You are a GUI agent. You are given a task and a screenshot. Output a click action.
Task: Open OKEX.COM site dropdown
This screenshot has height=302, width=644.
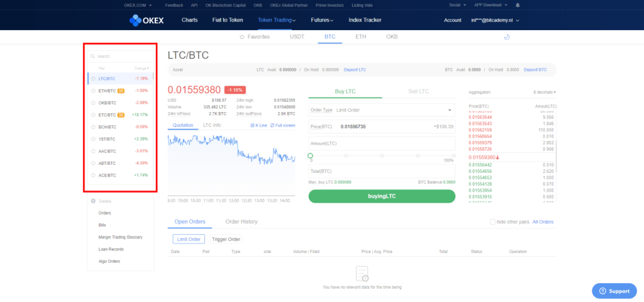pyautogui.click(x=138, y=5)
